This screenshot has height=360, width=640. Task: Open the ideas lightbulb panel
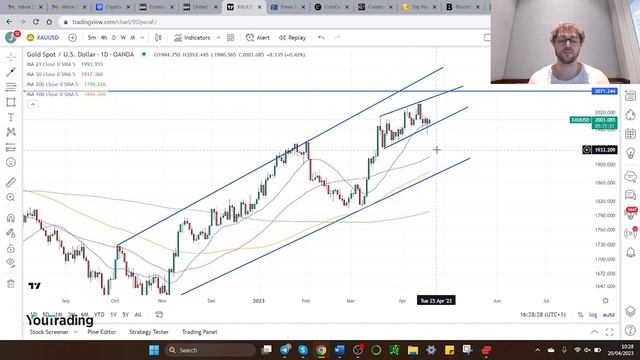[x=631, y=153]
